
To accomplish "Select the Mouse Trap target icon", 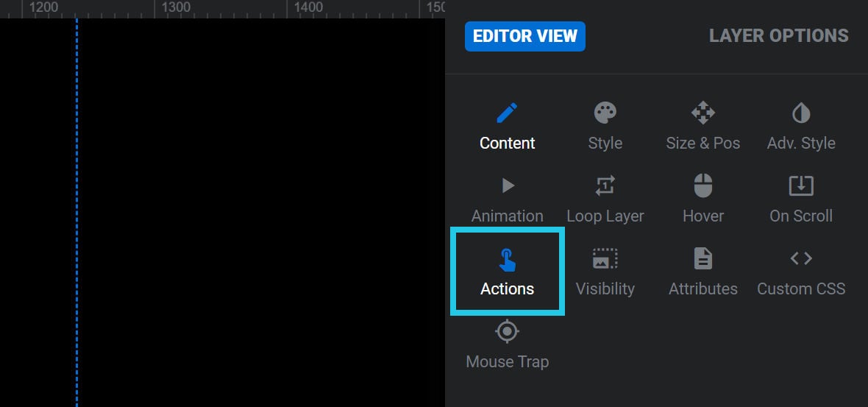I will 507,332.
